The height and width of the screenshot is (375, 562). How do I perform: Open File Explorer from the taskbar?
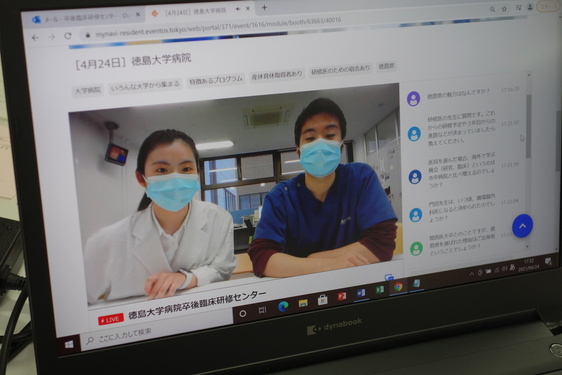click(x=303, y=303)
